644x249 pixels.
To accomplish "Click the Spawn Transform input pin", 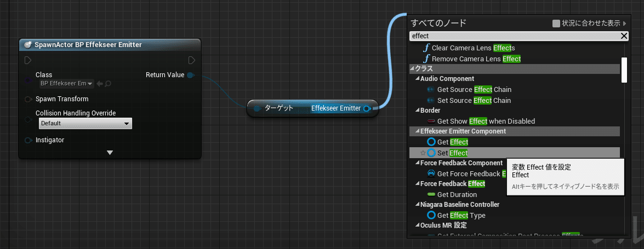I will click(28, 99).
